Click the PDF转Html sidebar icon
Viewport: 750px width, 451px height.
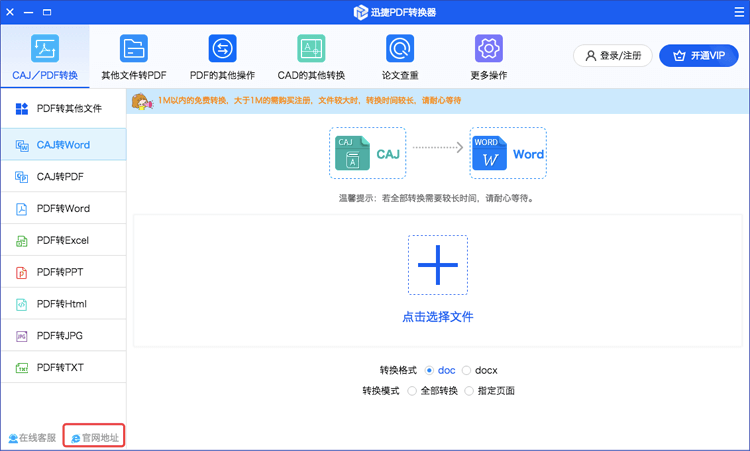(x=22, y=304)
